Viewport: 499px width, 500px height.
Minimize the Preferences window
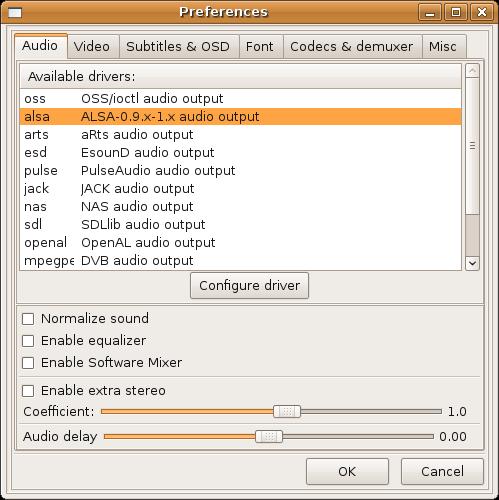click(x=430, y=13)
